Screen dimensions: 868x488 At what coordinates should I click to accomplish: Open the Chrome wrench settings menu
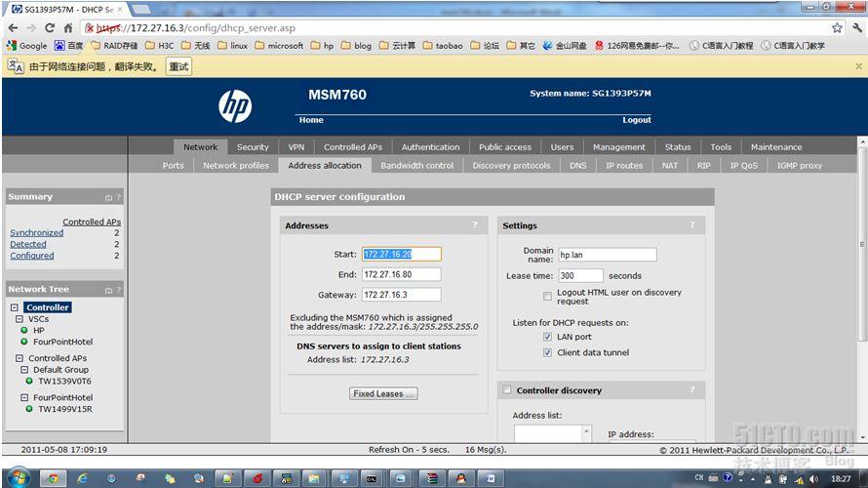[857, 27]
